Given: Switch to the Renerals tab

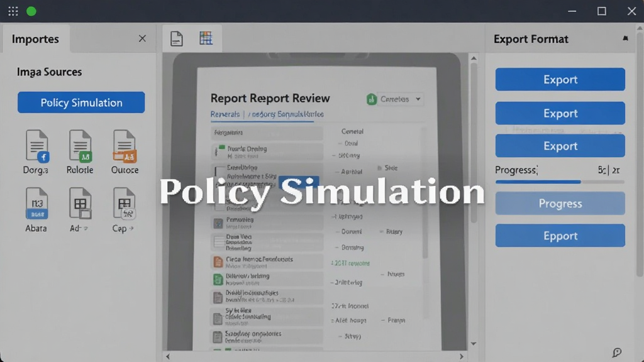Looking at the screenshot, I should pos(225,114).
